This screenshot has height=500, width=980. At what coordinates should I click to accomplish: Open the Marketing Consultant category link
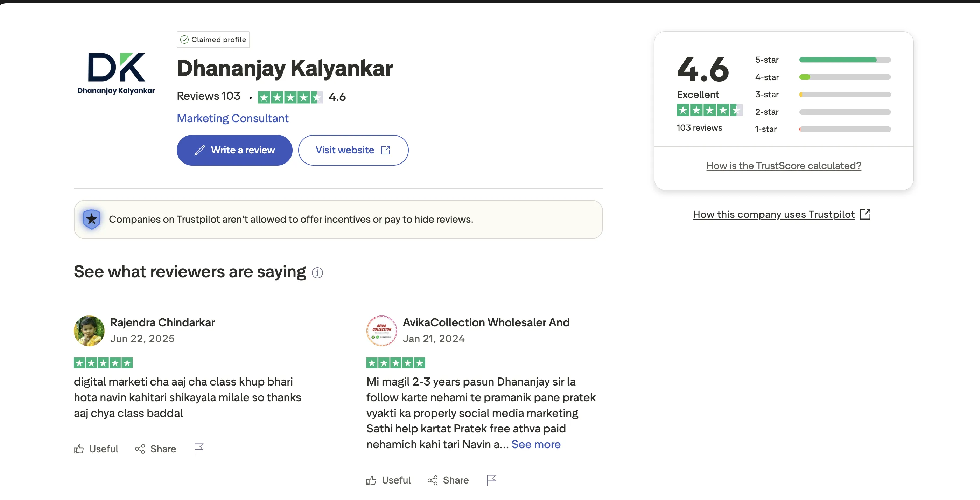[232, 118]
